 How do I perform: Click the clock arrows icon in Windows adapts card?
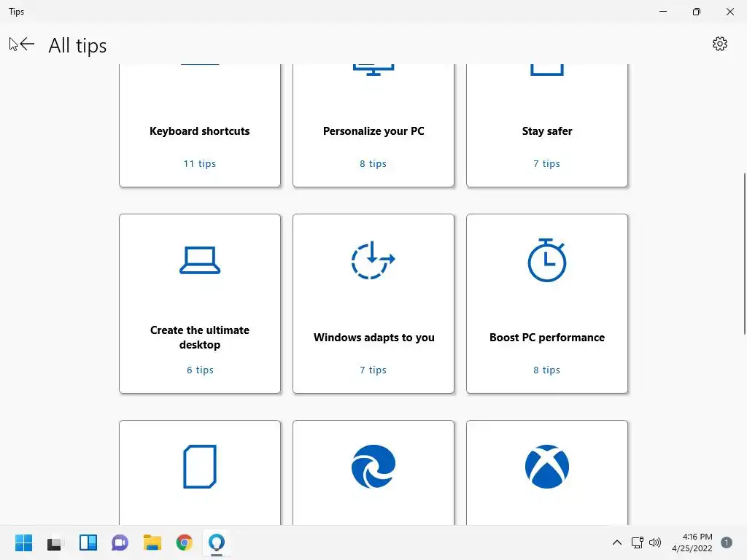tap(373, 260)
